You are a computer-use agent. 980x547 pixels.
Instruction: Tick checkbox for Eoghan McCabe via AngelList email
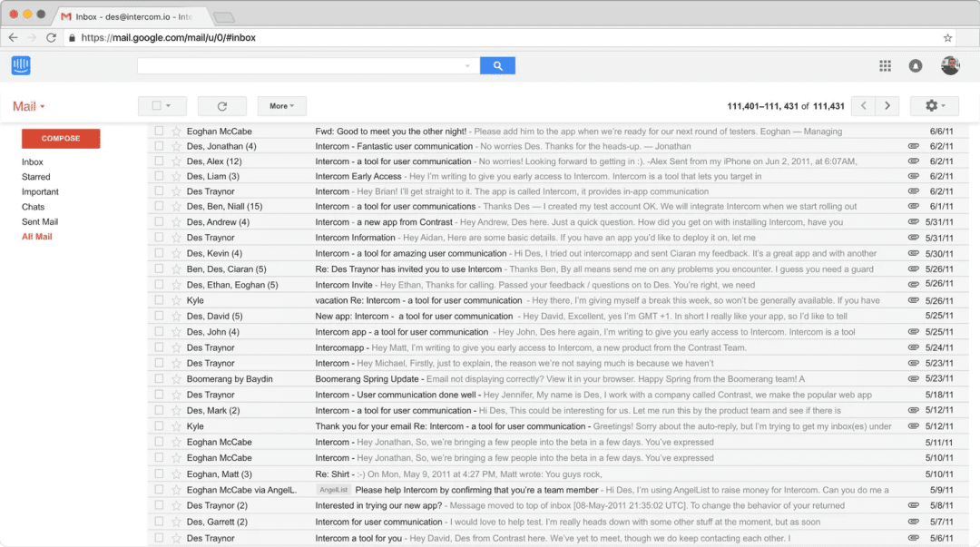[x=159, y=490]
